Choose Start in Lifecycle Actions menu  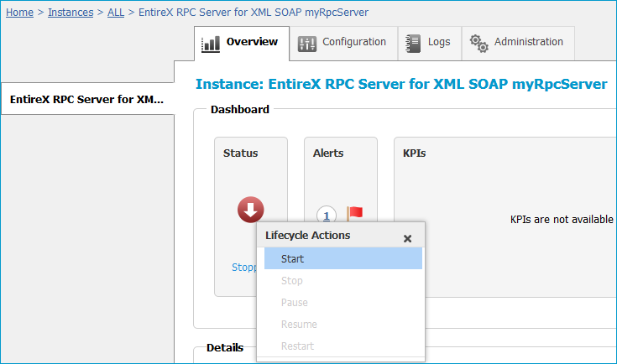point(343,258)
